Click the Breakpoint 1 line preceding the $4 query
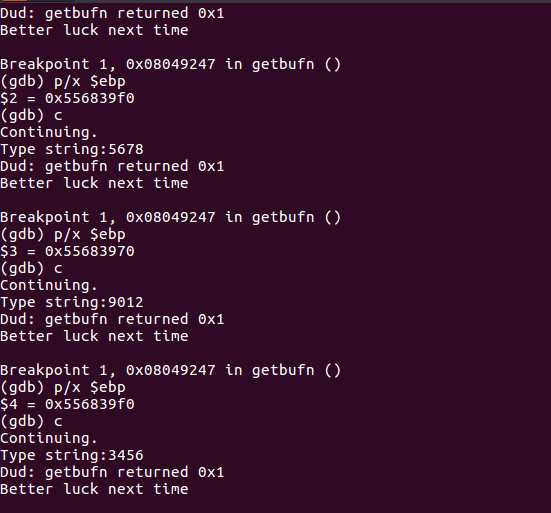 (170, 370)
